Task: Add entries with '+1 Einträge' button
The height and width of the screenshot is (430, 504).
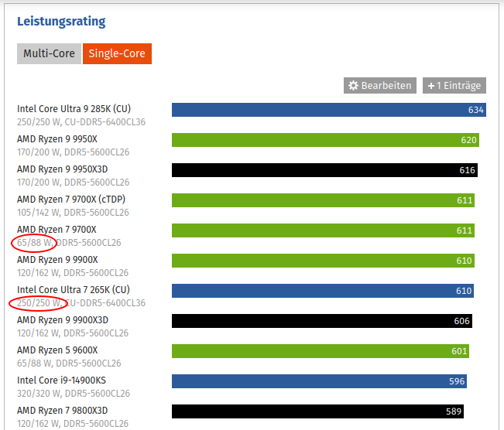Action: point(454,85)
